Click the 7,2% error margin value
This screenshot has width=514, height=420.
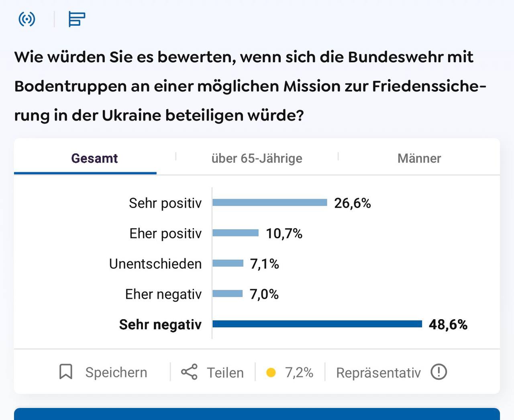299,372
